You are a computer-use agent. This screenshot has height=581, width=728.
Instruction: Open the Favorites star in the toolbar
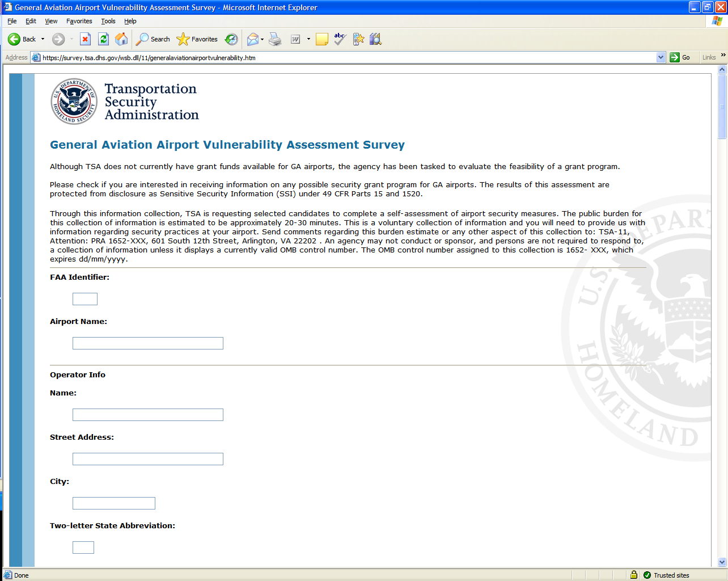click(197, 39)
